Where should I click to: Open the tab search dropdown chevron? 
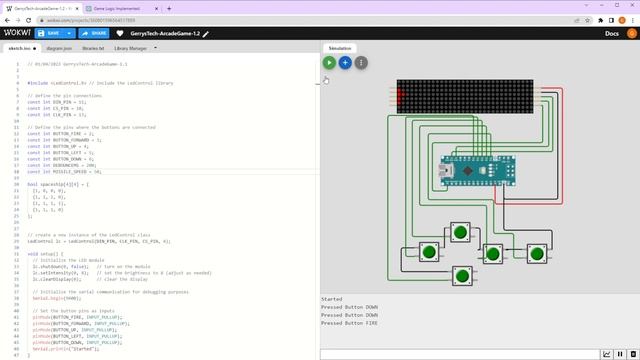pyautogui.click(x=587, y=5)
